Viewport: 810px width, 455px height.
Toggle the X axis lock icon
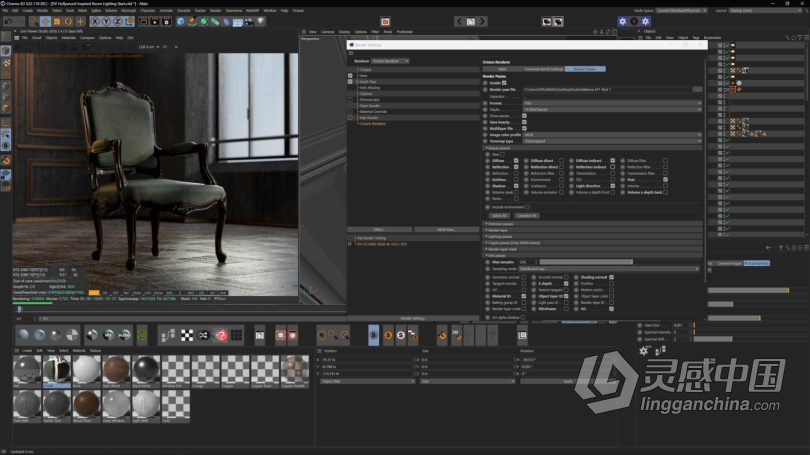pos(95,22)
